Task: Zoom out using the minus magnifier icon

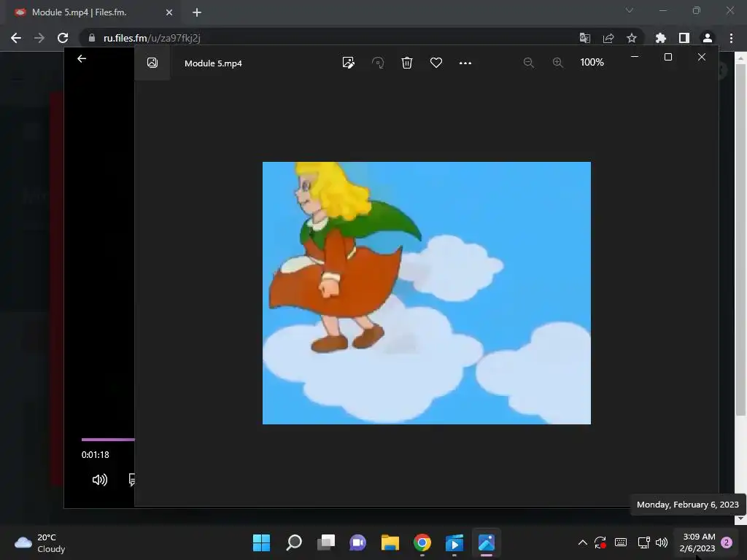Action: pyautogui.click(x=528, y=63)
